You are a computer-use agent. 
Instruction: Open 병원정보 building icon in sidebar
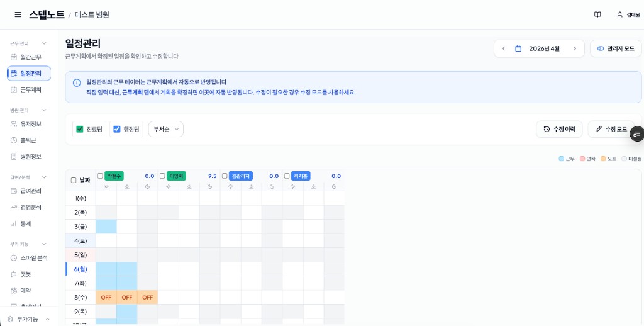click(14, 157)
